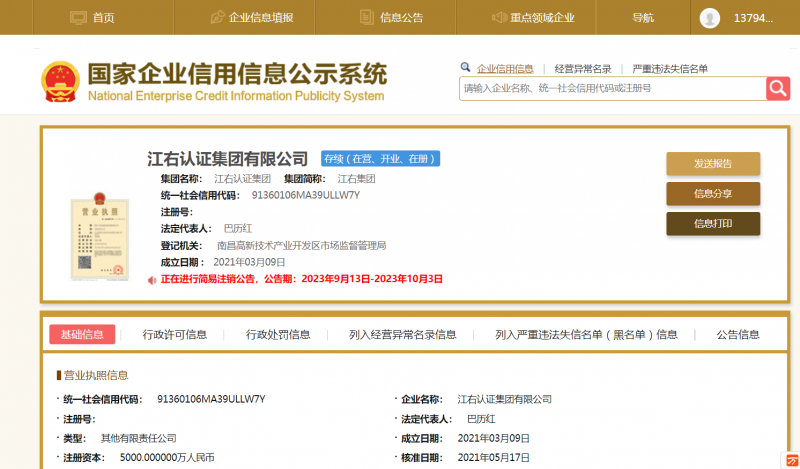
Task: Switch to the 行政处罚信息 tab
Action: pyautogui.click(x=278, y=335)
